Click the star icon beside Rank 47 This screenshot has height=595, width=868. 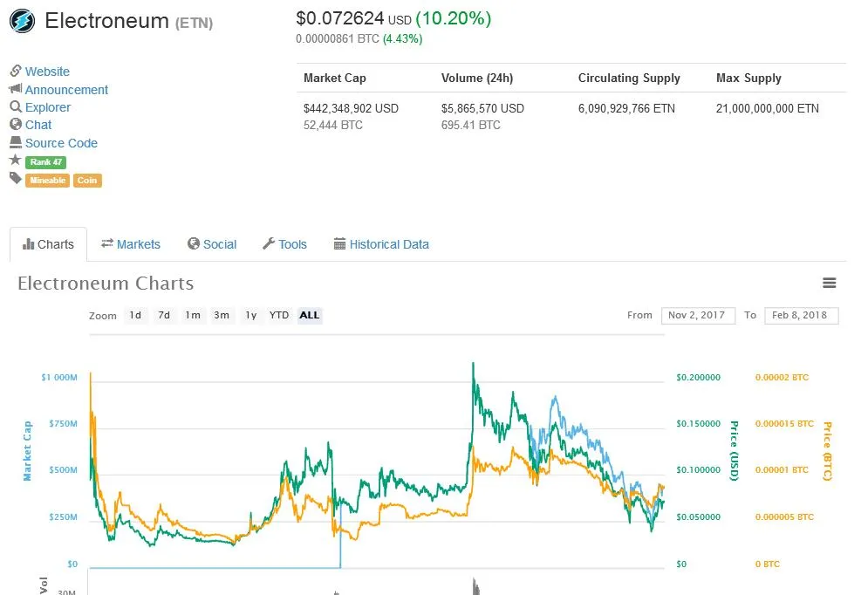[x=16, y=160]
